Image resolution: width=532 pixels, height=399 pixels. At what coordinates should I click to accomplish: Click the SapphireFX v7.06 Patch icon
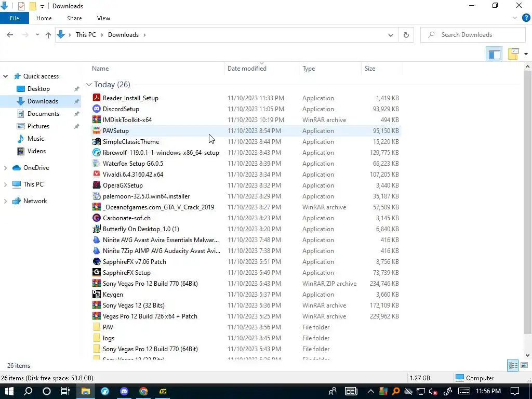tap(97, 262)
